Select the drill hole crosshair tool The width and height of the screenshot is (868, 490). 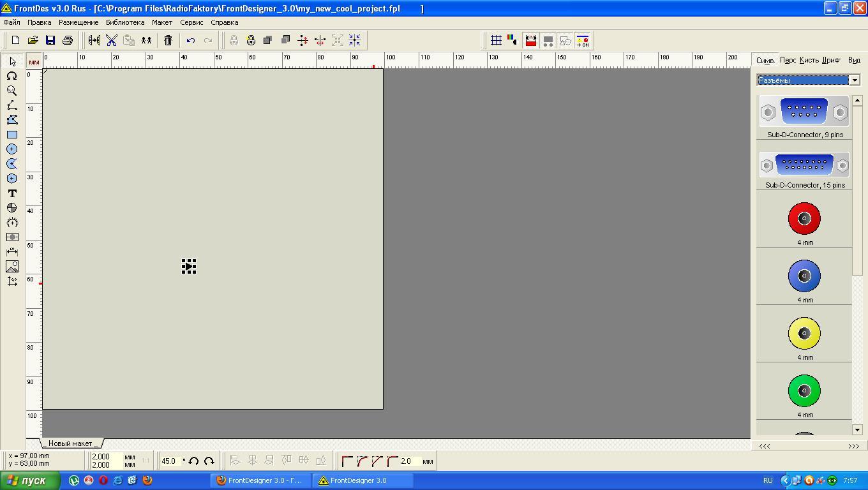tap(12, 208)
